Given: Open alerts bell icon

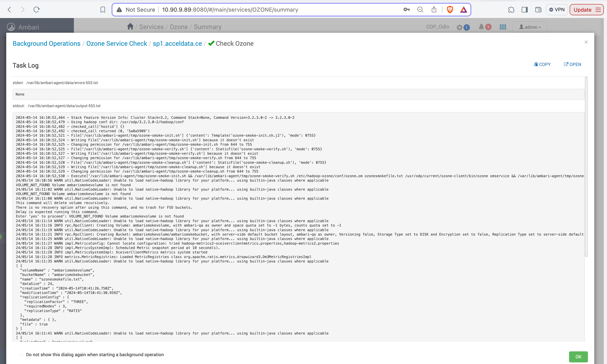Looking at the screenshot, I should coord(481,27).
